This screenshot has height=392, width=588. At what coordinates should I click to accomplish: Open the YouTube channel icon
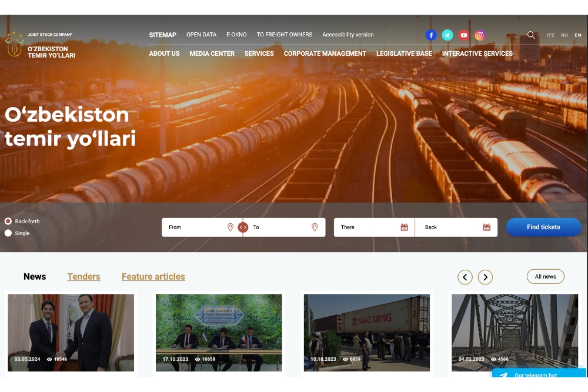pyautogui.click(x=464, y=35)
